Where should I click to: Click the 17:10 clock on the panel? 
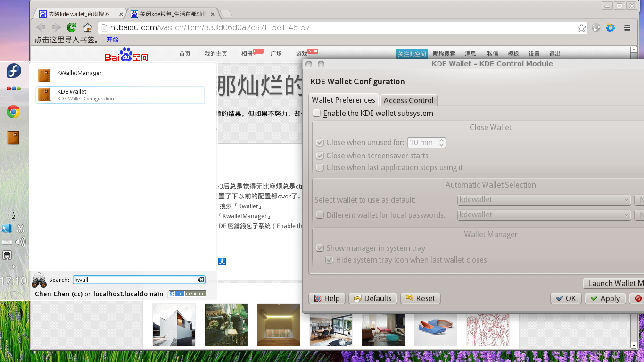(14, 281)
